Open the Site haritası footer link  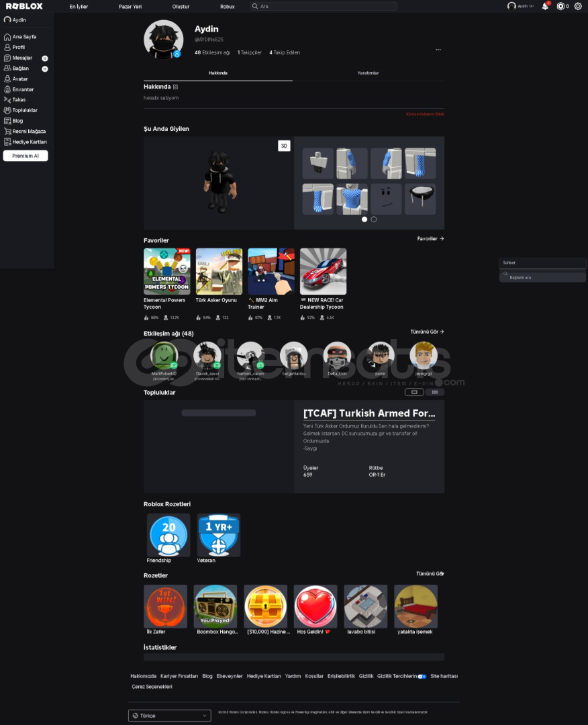444,676
